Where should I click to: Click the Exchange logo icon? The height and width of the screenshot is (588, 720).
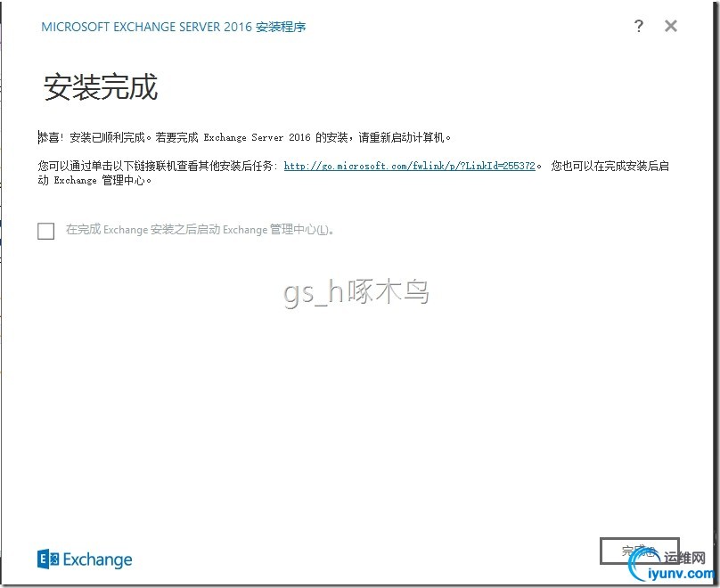tap(48, 559)
